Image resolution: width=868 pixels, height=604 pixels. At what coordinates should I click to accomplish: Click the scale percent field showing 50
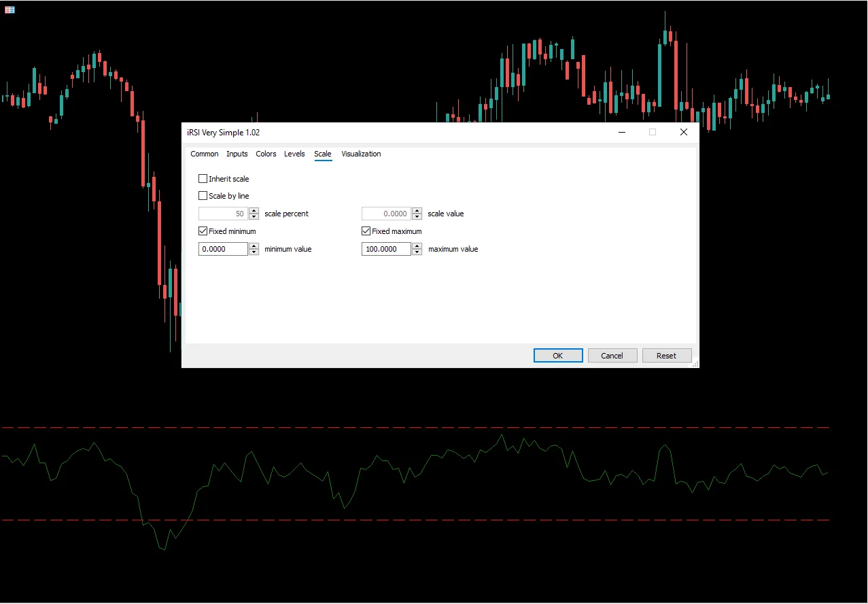(x=223, y=214)
